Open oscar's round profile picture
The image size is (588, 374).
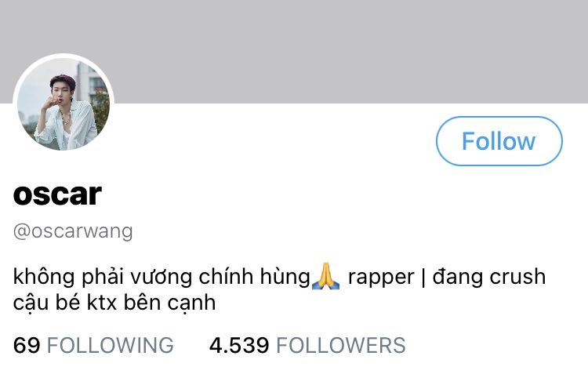[x=64, y=104]
